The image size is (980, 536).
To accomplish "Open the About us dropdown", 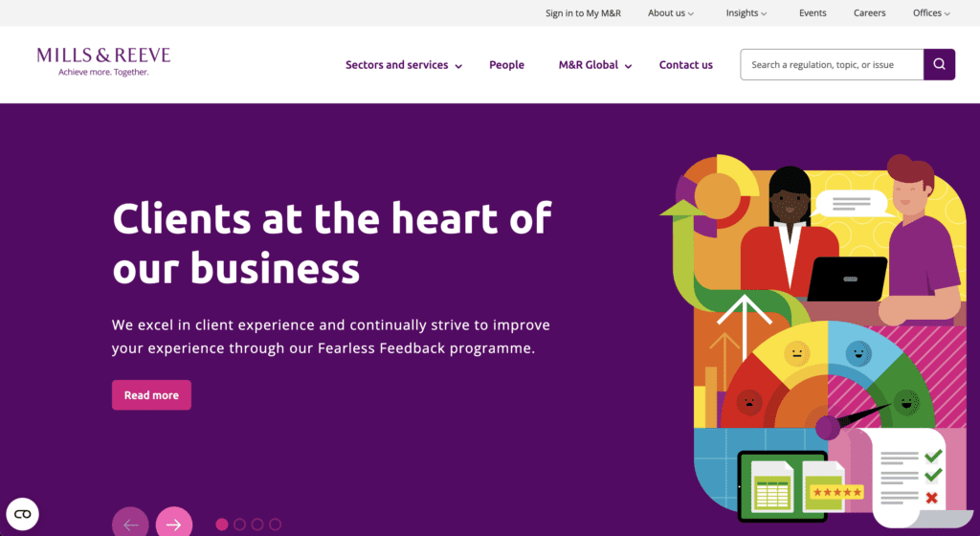I will [670, 13].
